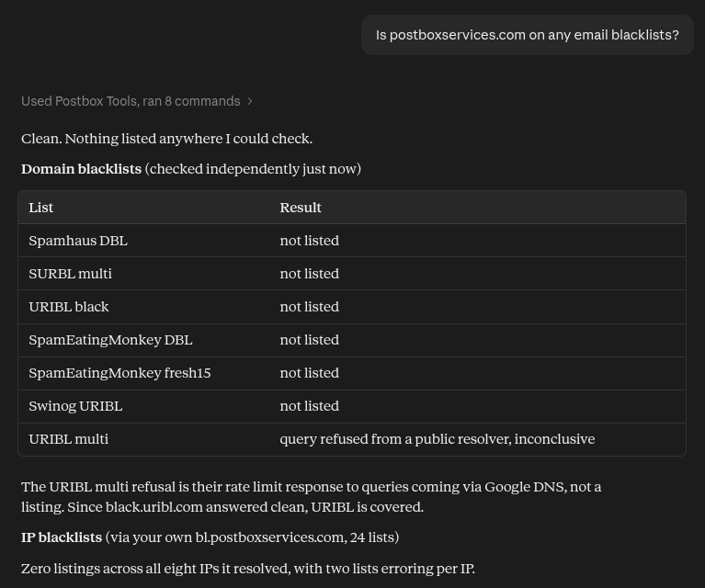Click 'not listed' in the Spamhaus DBL row
The image size is (705, 588).
click(310, 241)
